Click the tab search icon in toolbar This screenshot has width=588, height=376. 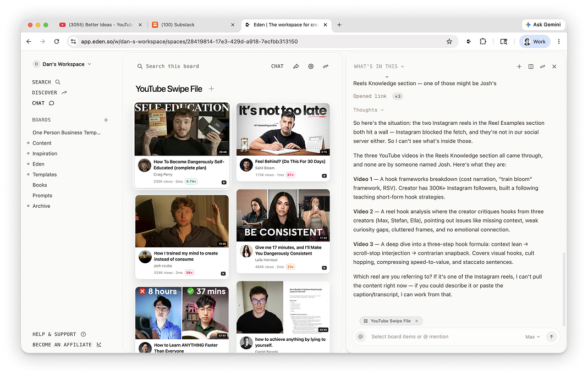pos(504,42)
